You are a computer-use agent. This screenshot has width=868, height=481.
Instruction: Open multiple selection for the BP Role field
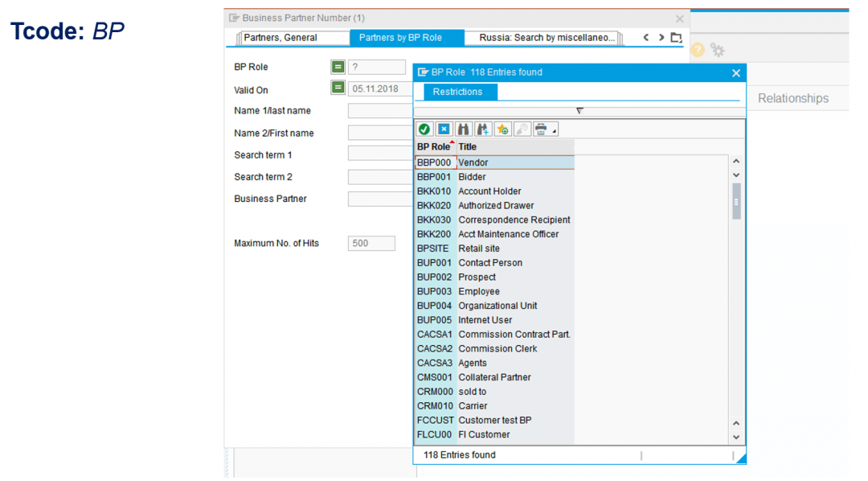click(x=338, y=67)
